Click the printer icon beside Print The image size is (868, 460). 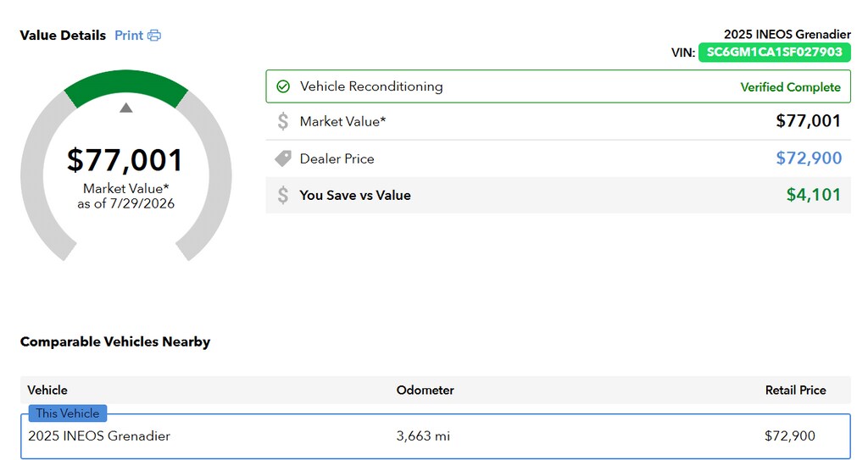154,36
